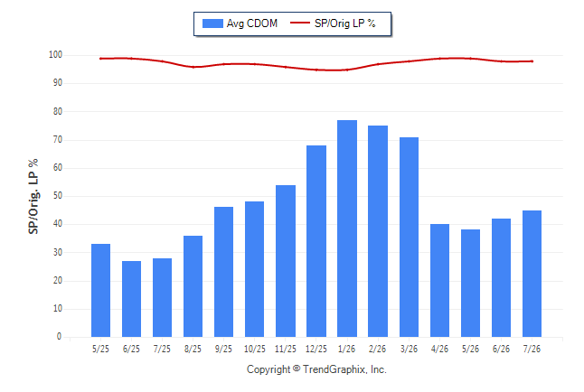The image size is (584, 392).
Task: Select the 7/26 bar
Action: pyautogui.click(x=532, y=274)
